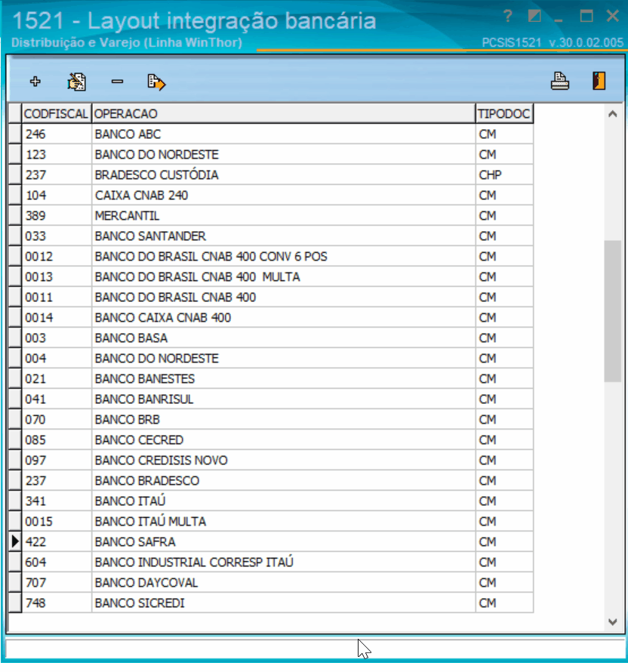The width and height of the screenshot is (628, 672).
Task: Maximize the 1521 window
Action: (586, 17)
